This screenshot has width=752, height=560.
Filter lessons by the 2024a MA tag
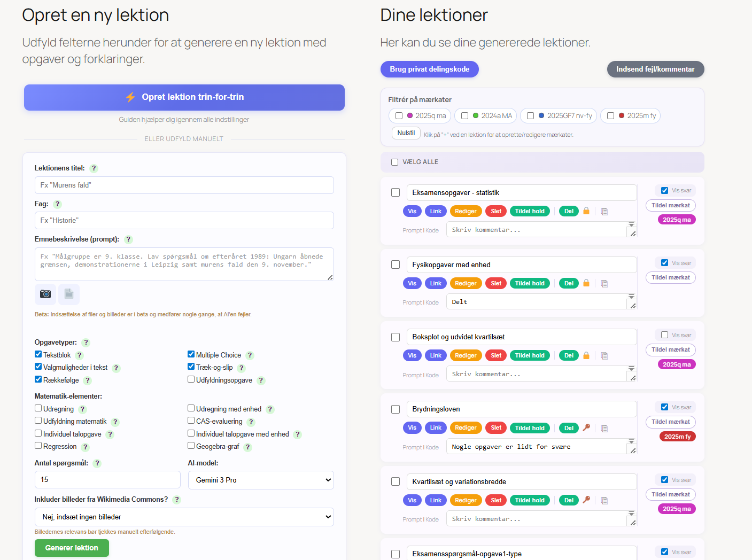[x=486, y=116]
